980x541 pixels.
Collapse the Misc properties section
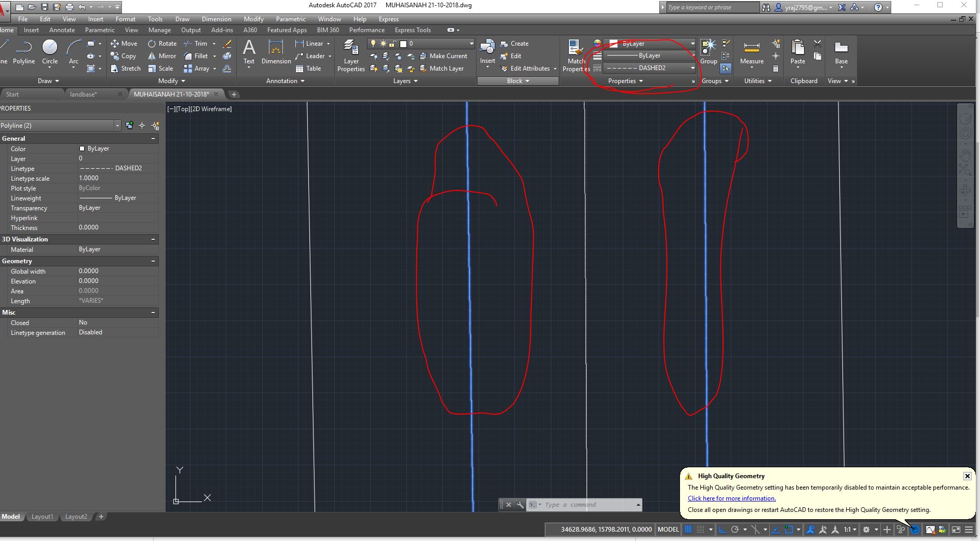(153, 313)
